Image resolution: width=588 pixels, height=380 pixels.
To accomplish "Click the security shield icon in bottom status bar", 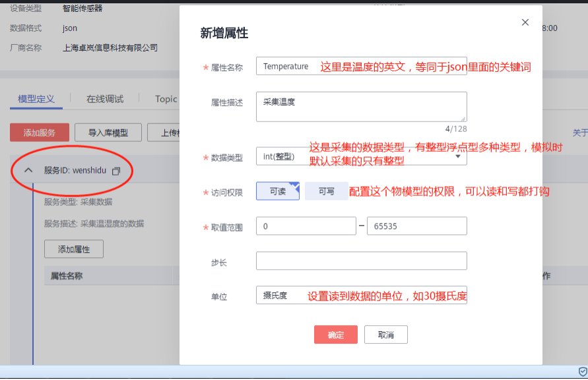I will pyautogui.click(x=581, y=371).
